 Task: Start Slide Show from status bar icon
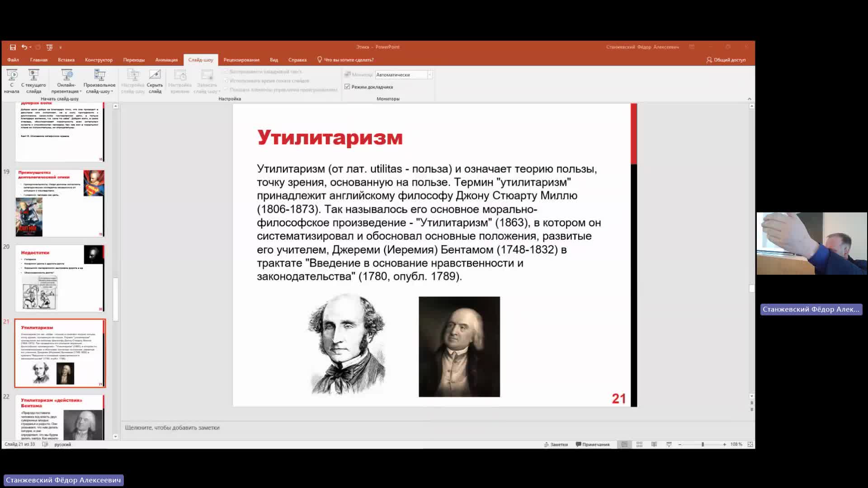coord(669,444)
